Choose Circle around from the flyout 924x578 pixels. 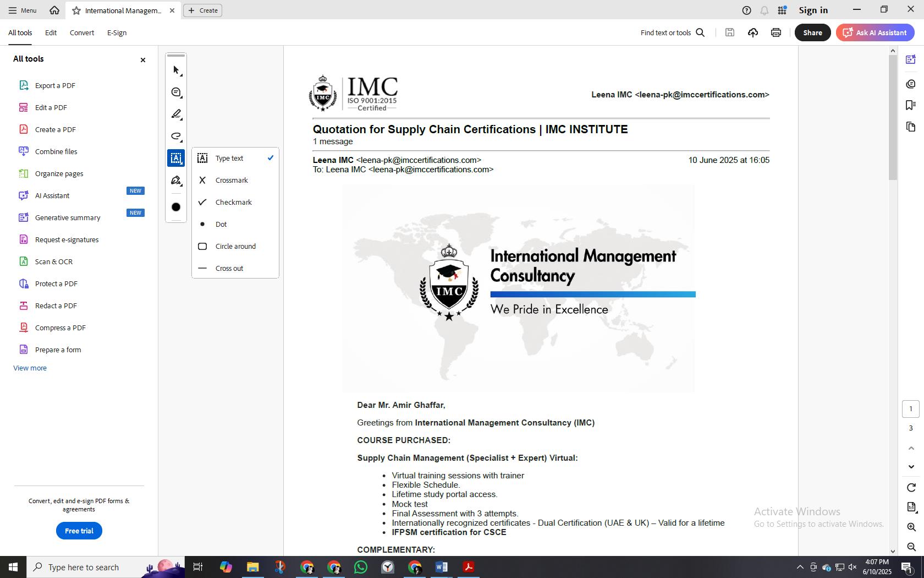(x=235, y=246)
